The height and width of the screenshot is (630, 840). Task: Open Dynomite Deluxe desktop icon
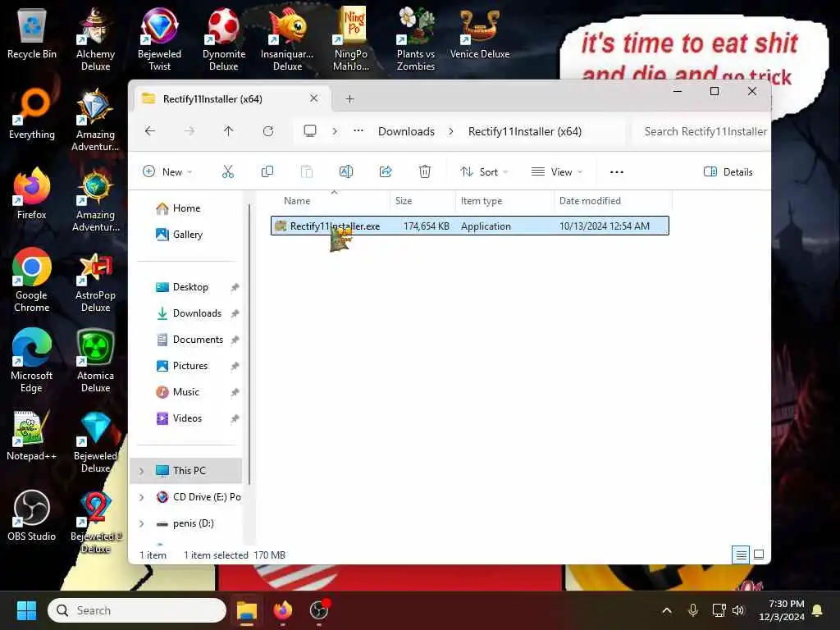click(x=223, y=38)
